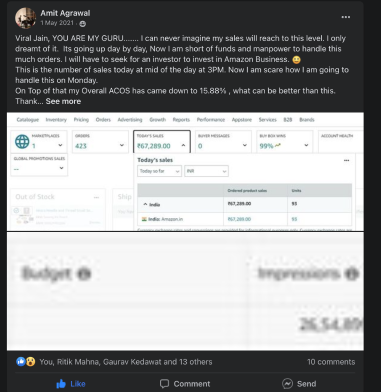381x392 pixels.
Task: Open the post options three-dot menu
Action: [x=346, y=17]
